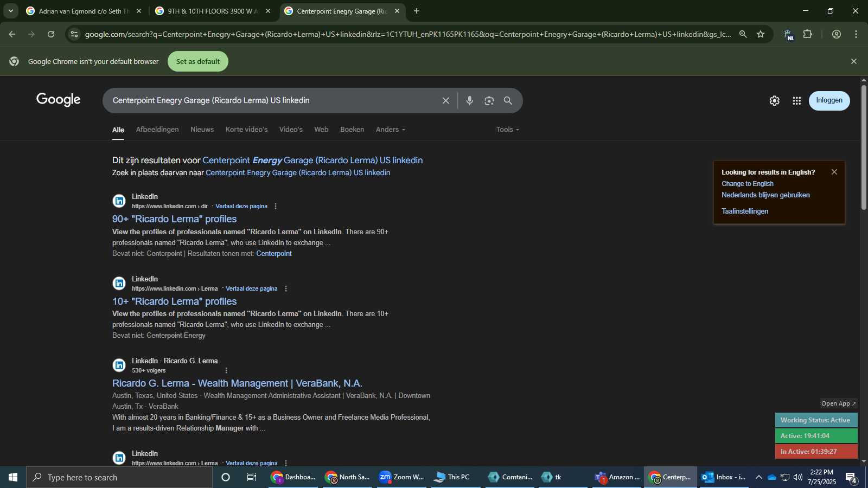Screen dimensions: 868x488
Task: Click the Inloggen sign-in button
Action: (x=829, y=100)
